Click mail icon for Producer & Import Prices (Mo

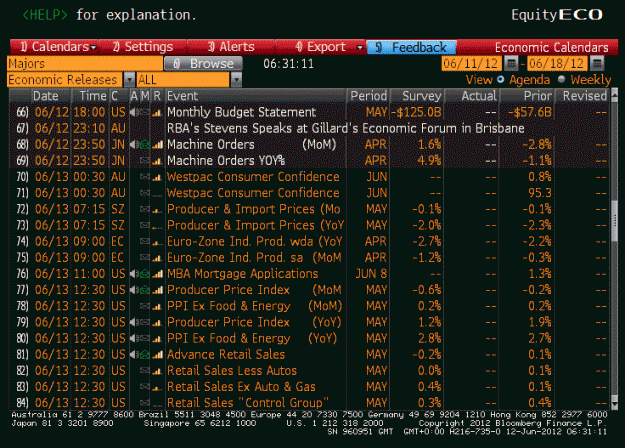[145, 209]
